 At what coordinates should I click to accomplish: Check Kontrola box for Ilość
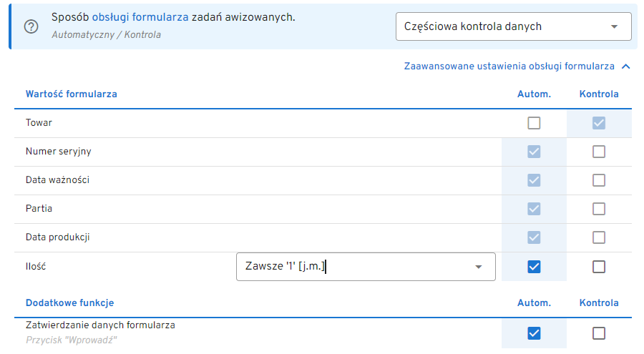click(x=599, y=267)
